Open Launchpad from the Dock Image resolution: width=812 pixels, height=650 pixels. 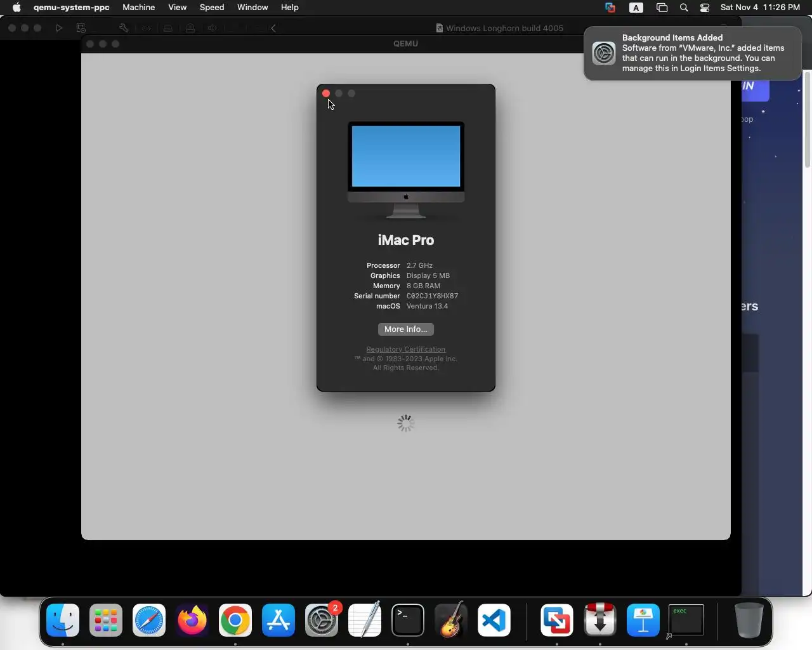(106, 620)
